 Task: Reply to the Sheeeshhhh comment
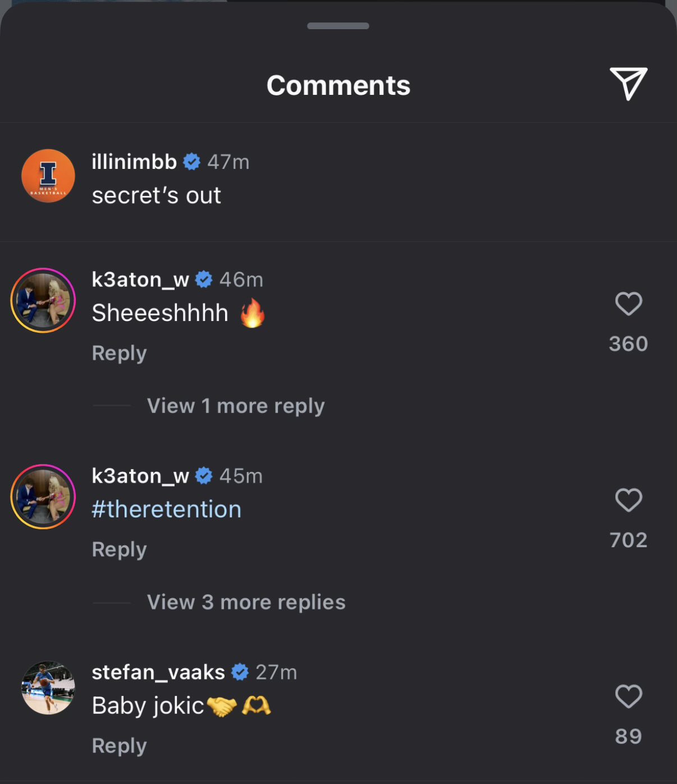tap(120, 353)
